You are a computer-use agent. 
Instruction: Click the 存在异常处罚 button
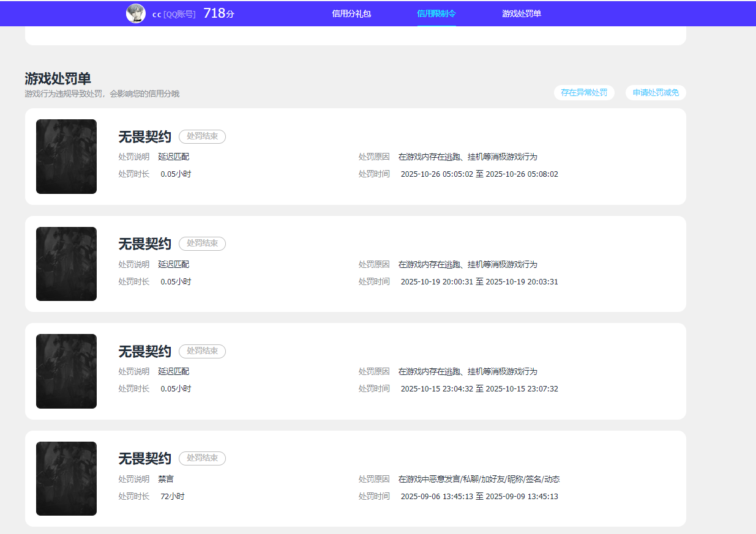point(584,92)
